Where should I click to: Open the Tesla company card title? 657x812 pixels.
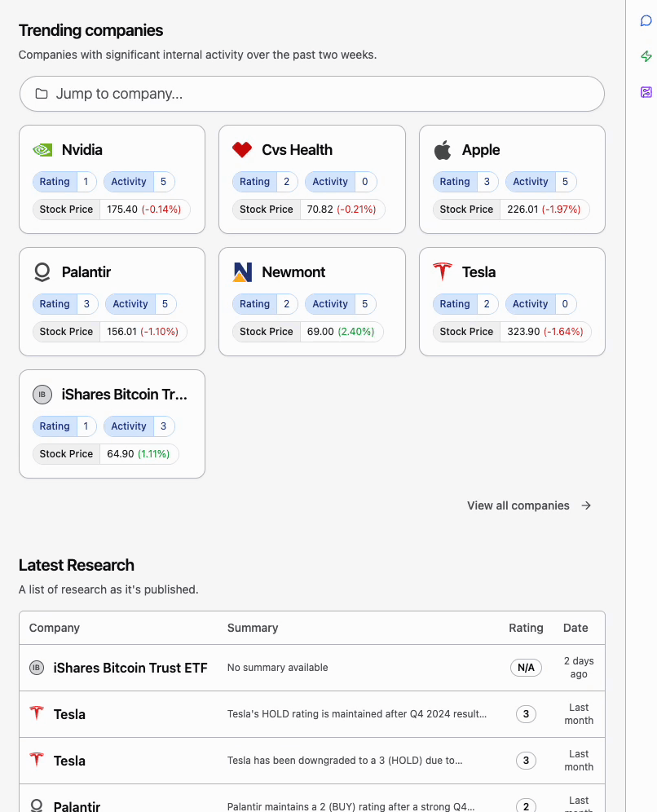point(479,272)
